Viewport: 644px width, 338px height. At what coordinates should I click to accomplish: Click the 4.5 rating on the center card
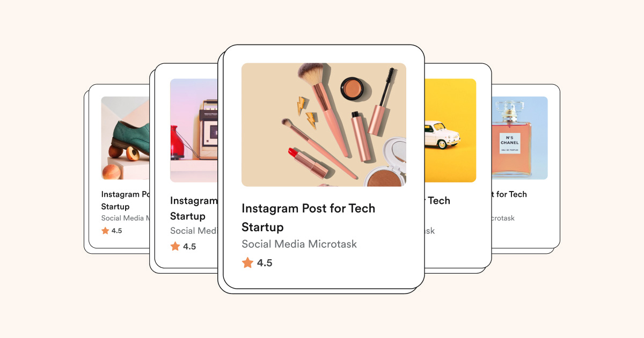[x=265, y=263]
